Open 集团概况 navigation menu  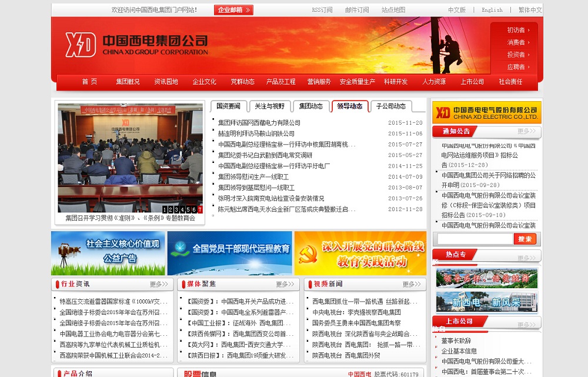[x=128, y=81]
